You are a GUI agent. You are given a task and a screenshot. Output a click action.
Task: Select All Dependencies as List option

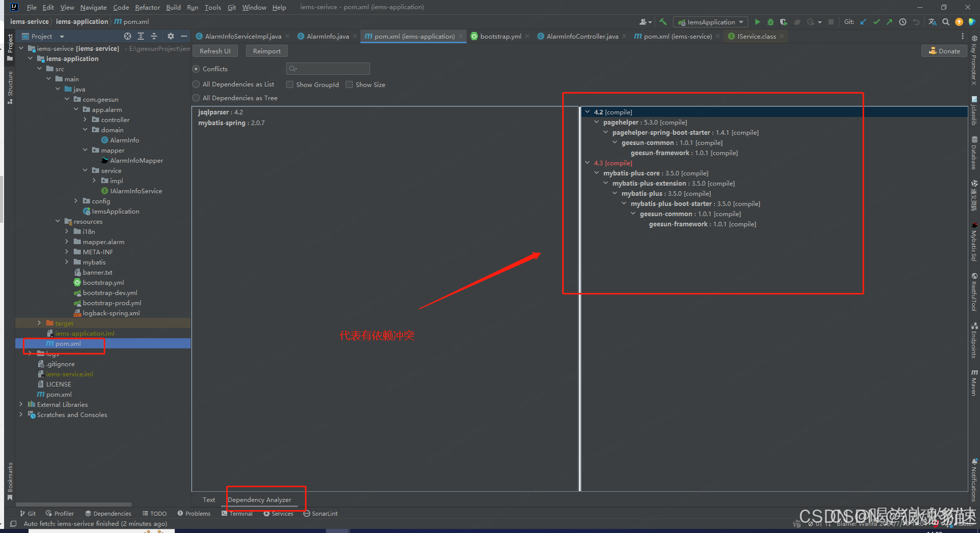(196, 84)
